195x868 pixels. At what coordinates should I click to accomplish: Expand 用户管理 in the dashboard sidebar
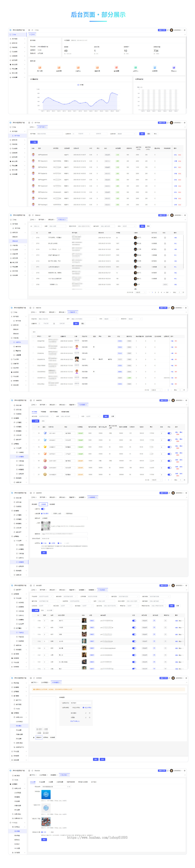[x=17, y=39]
